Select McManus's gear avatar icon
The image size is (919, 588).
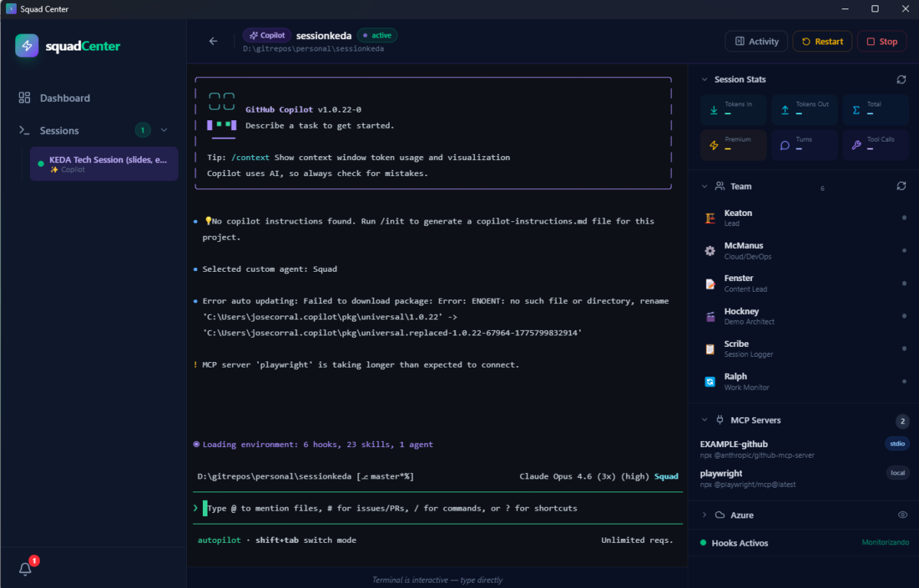click(710, 250)
